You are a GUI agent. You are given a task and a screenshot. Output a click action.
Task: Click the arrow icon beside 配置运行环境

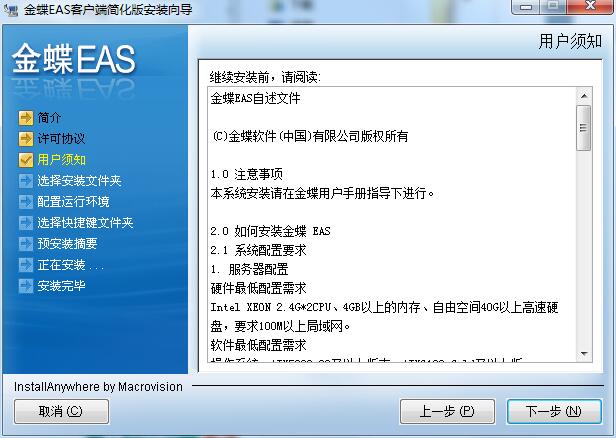(26, 202)
